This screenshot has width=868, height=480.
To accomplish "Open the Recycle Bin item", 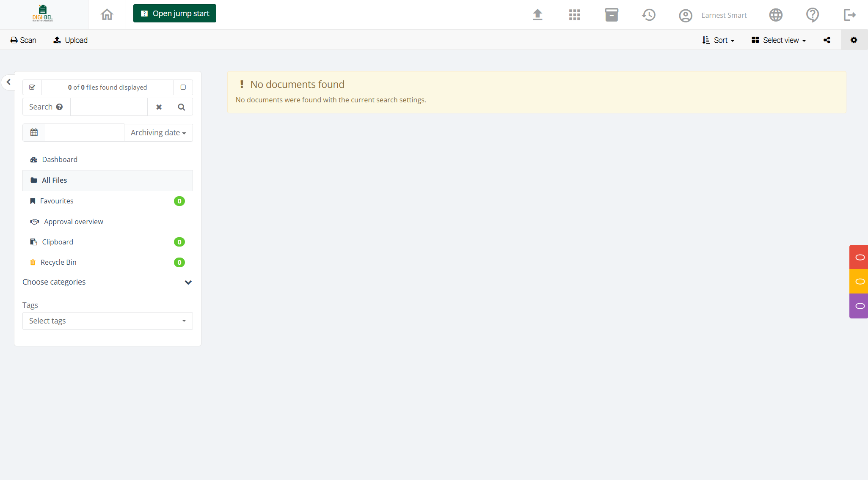I will (58, 262).
